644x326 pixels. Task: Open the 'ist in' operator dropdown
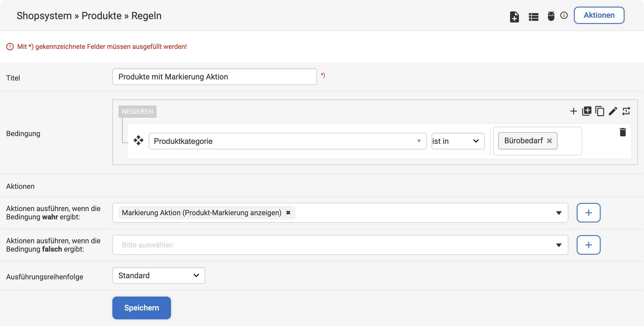click(458, 141)
